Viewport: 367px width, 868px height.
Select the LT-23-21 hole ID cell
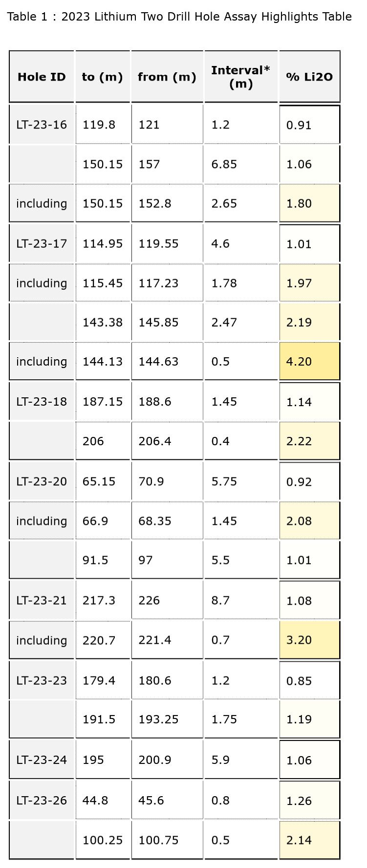click(x=42, y=600)
